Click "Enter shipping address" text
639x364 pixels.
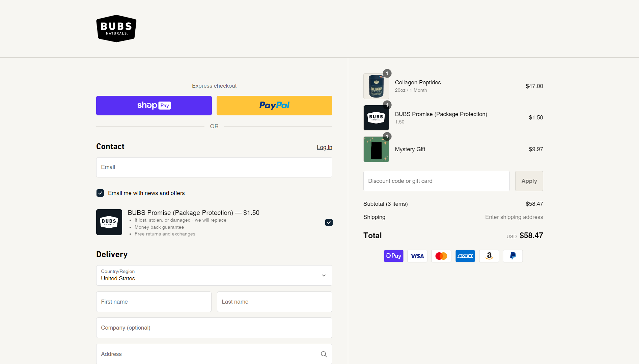tap(514, 217)
